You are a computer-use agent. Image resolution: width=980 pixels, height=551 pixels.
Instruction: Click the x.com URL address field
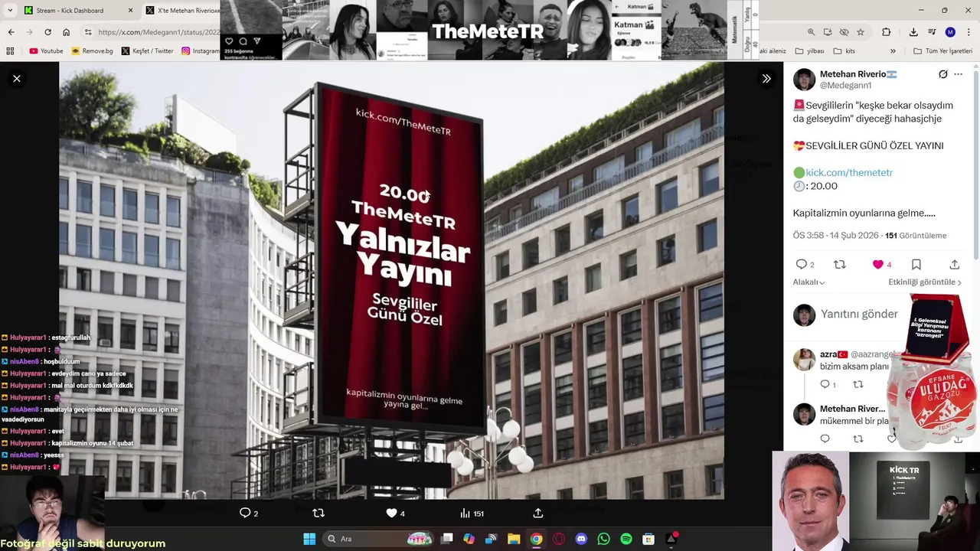[158, 32]
